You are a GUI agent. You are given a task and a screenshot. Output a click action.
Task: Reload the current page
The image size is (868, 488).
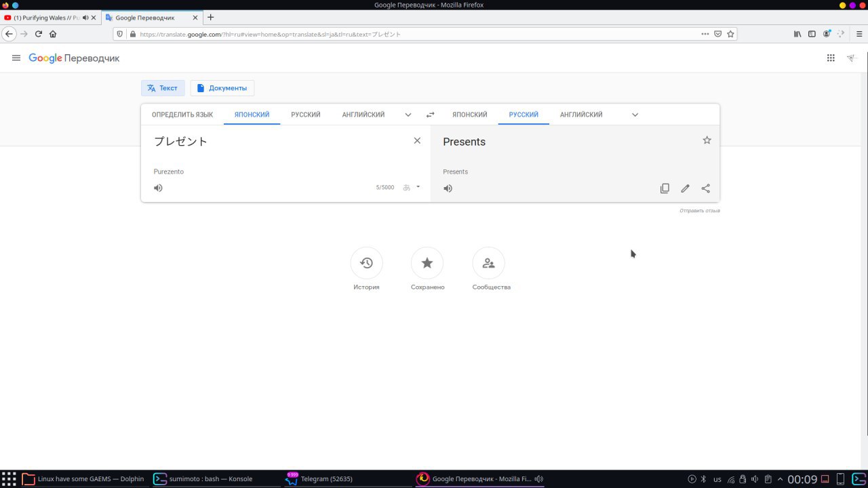pos(39,34)
